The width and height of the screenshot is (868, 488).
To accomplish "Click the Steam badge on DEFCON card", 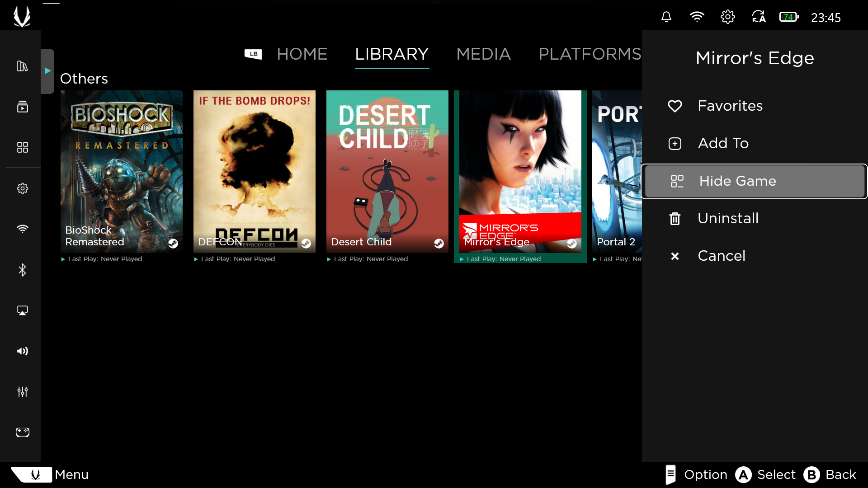I will 306,244.
